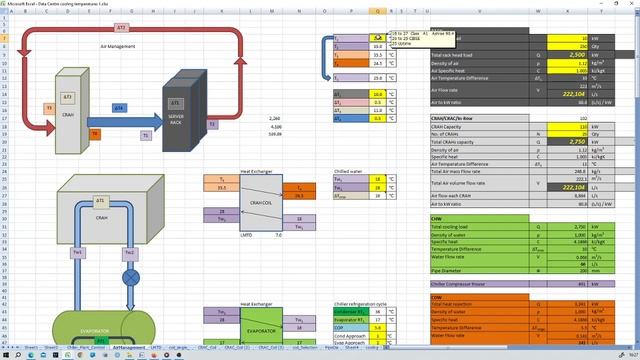Open the LMTD sheet tab
Screen dimensions: 640x360
click(156, 347)
